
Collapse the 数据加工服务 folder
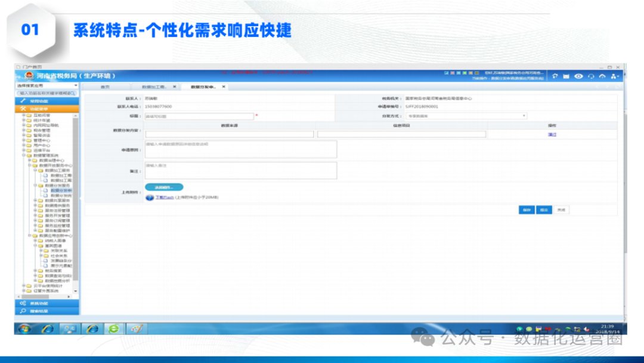(x=35, y=170)
